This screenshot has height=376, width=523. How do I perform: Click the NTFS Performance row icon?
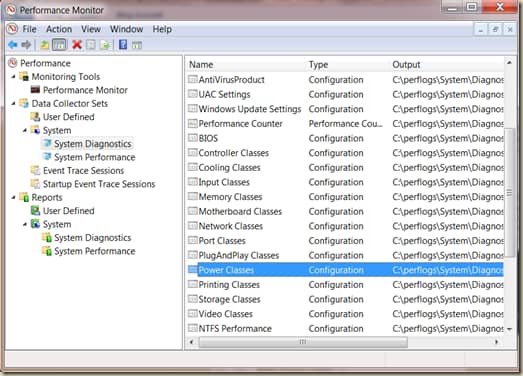click(192, 328)
